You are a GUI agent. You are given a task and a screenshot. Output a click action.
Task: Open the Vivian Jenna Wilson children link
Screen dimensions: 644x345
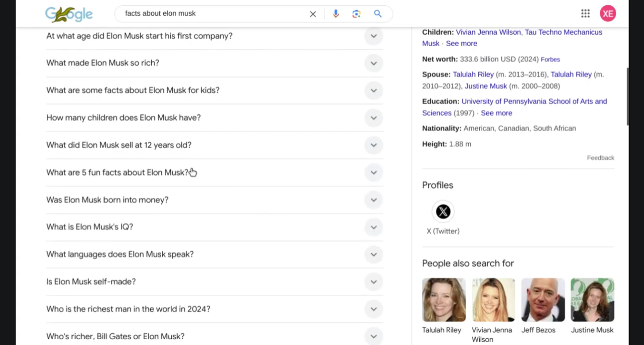point(488,32)
